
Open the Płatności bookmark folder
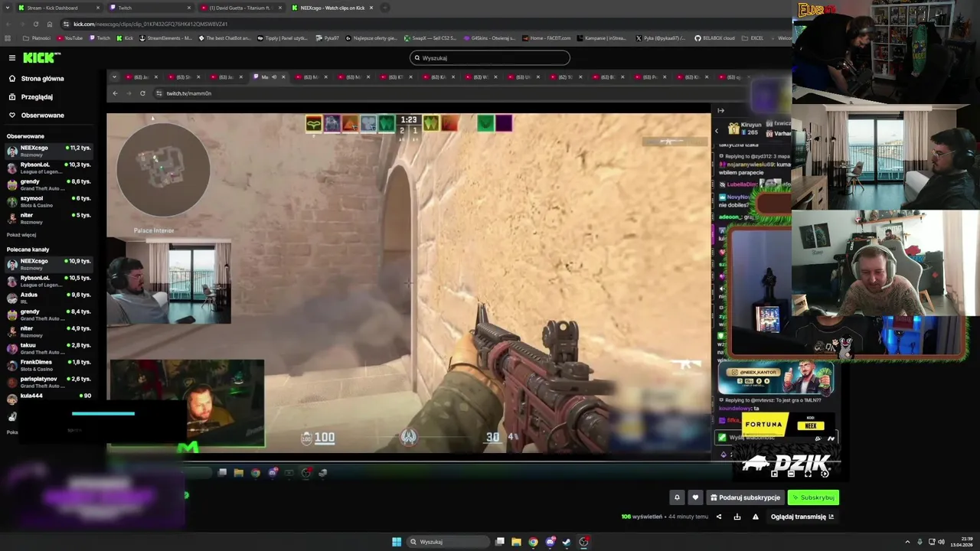37,37
